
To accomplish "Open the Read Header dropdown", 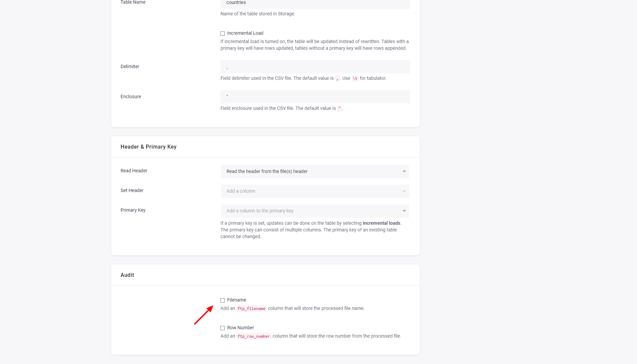I will 315,171.
